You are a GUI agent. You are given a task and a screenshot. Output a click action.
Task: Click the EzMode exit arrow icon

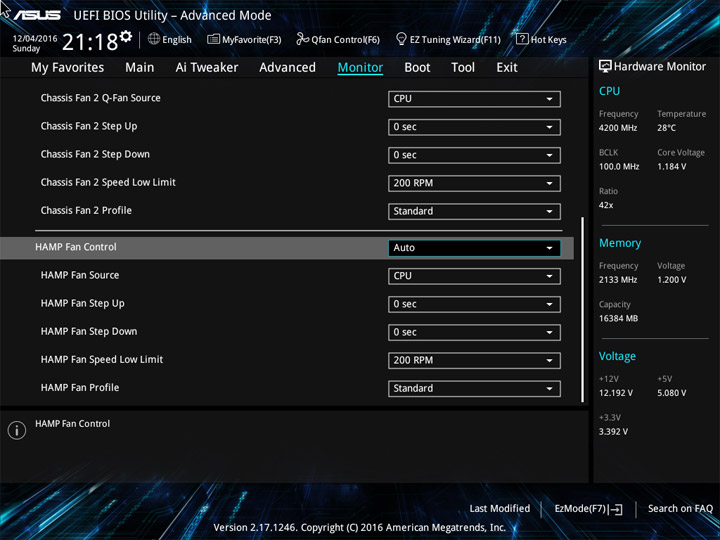click(x=615, y=509)
